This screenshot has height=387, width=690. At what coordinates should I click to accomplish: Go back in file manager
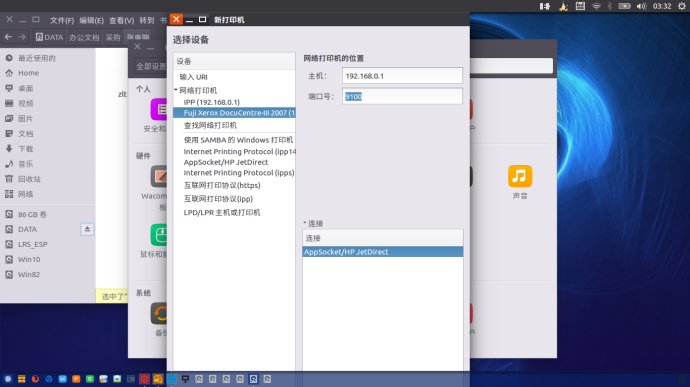point(8,37)
